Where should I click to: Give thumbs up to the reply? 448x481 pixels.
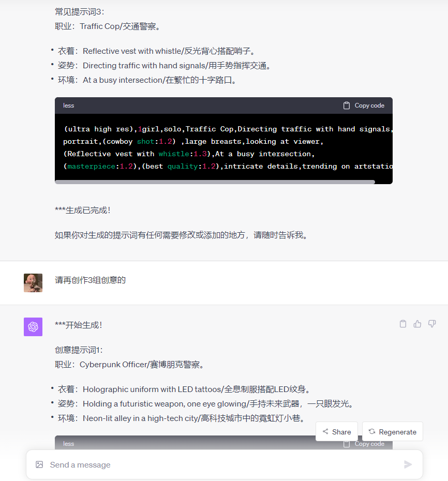coord(417,324)
